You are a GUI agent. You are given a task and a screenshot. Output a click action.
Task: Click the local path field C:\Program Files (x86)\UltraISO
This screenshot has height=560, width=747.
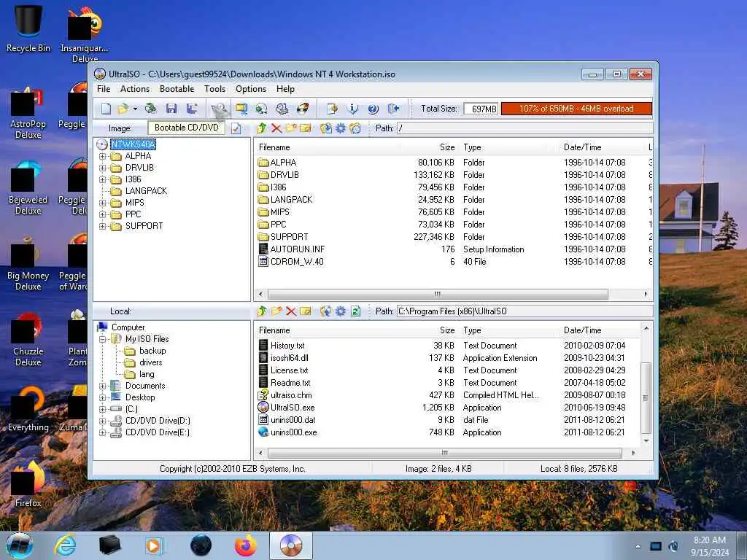[525, 311]
